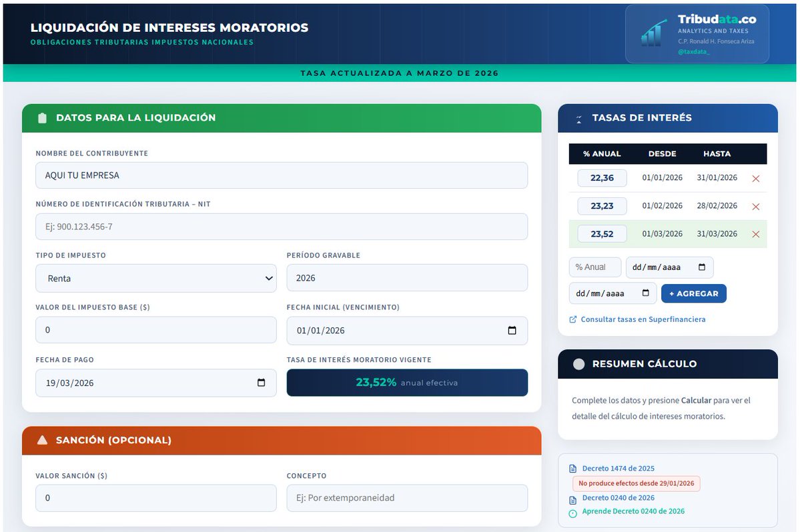Open the Decreto 0240 de 2026 link

618,498
